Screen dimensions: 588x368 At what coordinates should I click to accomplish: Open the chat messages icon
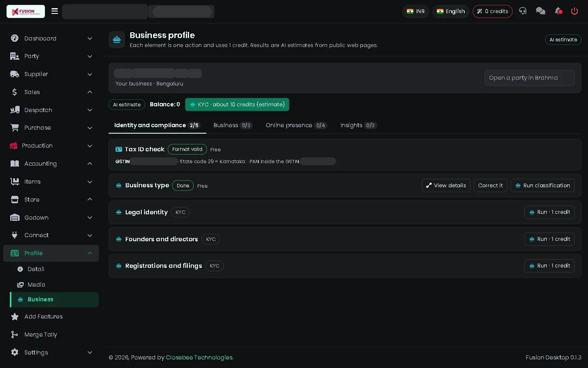[x=541, y=11]
